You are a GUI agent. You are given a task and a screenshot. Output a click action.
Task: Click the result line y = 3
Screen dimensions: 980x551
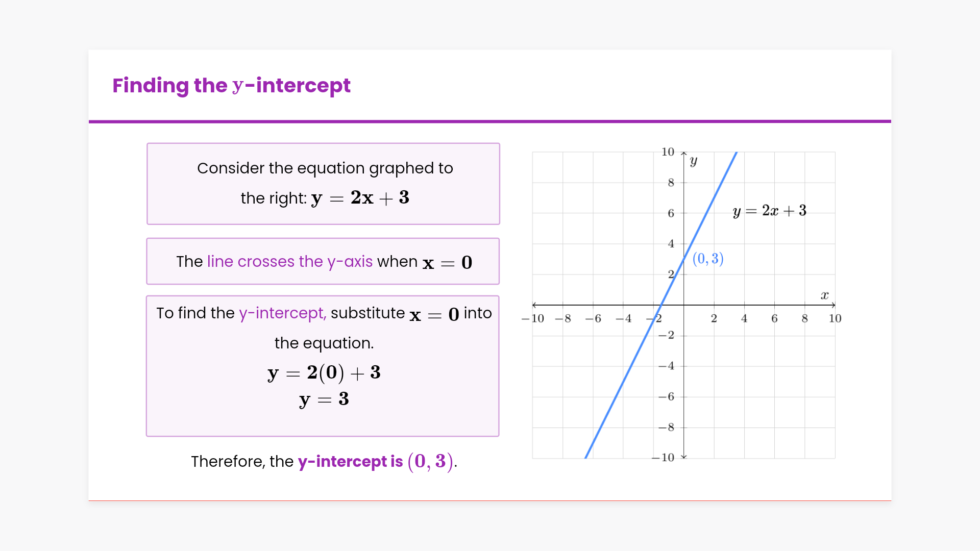(324, 399)
